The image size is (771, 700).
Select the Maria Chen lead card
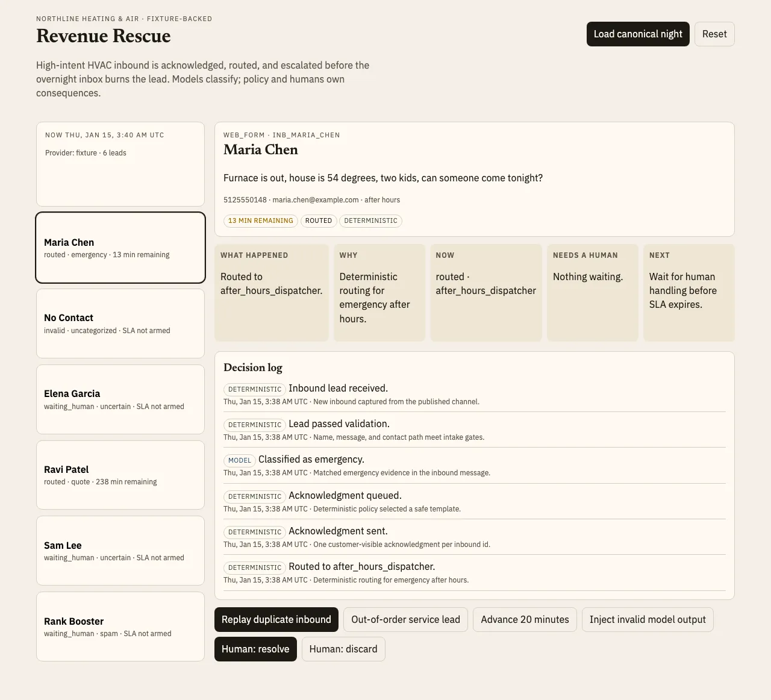click(120, 248)
